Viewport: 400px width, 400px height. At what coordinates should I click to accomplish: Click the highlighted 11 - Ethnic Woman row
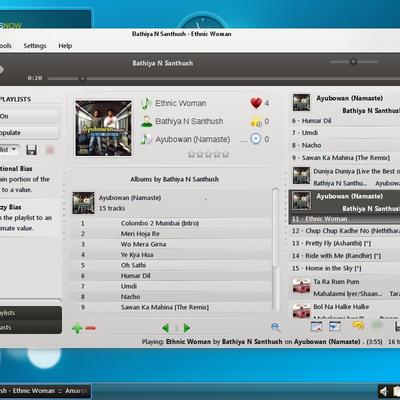tap(345, 219)
